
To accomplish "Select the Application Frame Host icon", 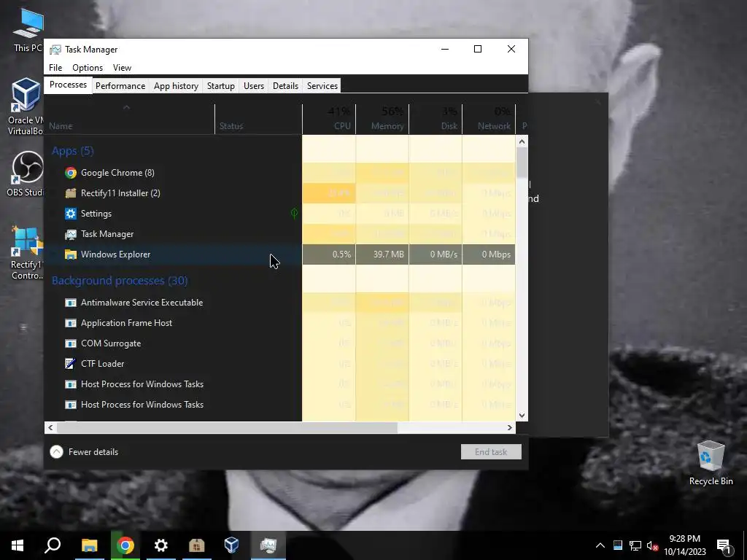I will 71,323.
